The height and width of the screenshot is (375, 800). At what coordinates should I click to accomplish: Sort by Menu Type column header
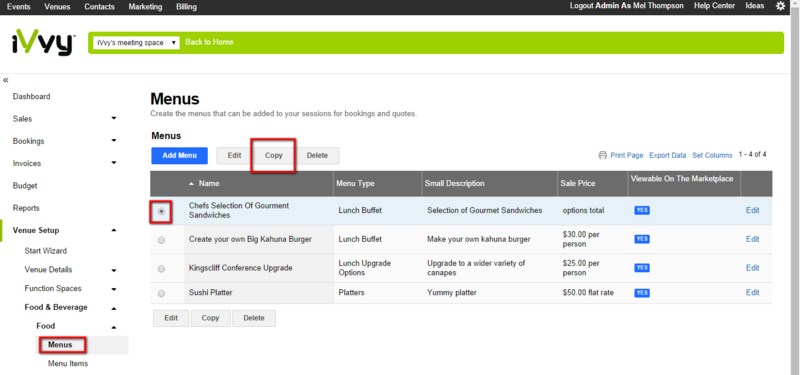click(x=355, y=183)
